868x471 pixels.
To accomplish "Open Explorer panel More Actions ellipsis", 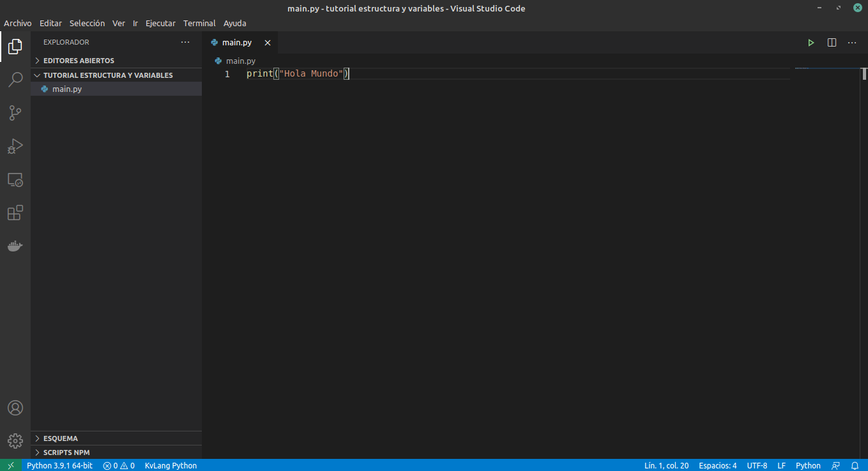I will click(x=185, y=42).
